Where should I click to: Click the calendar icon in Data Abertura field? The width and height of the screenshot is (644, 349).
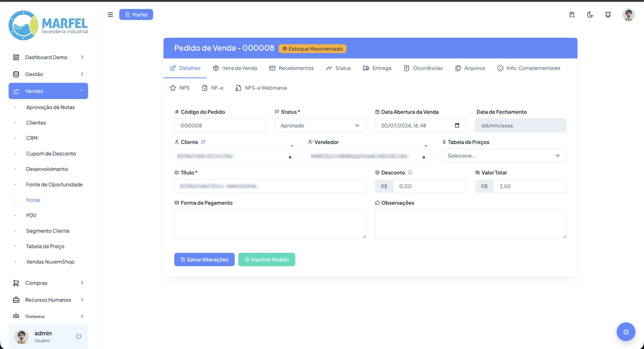[x=457, y=125]
